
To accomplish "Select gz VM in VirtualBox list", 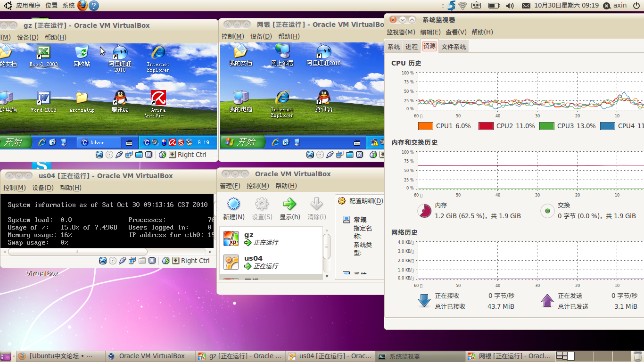I will pyautogui.click(x=271, y=239).
